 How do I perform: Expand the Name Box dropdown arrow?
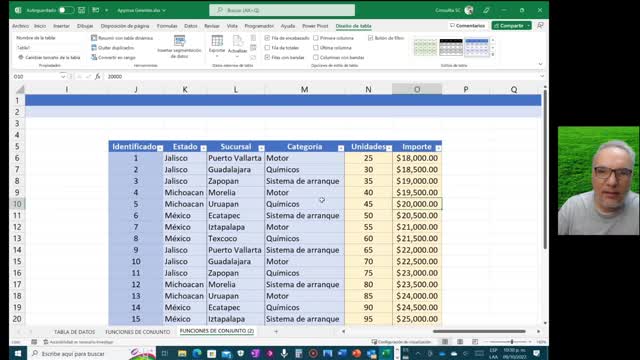63,76
